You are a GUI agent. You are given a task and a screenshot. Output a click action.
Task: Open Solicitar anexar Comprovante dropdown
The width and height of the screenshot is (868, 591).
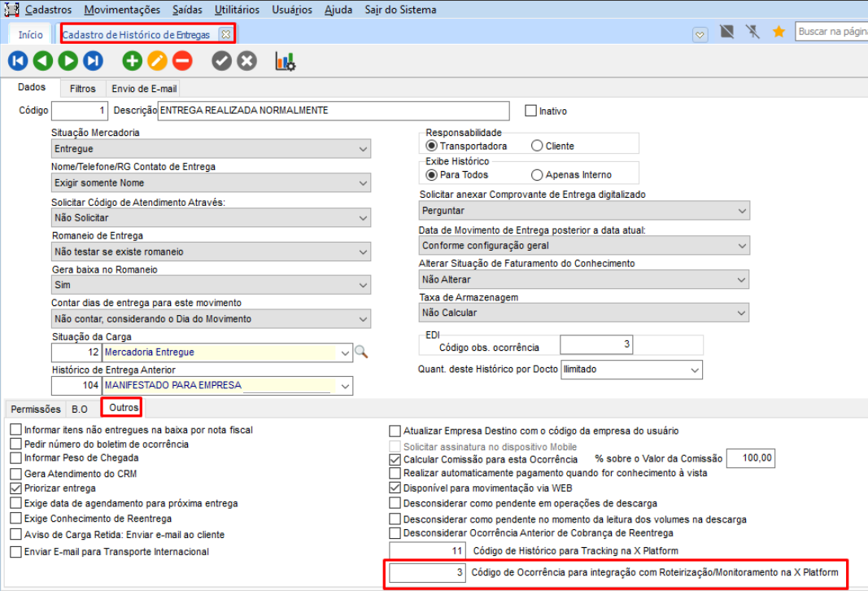pyautogui.click(x=584, y=211)
